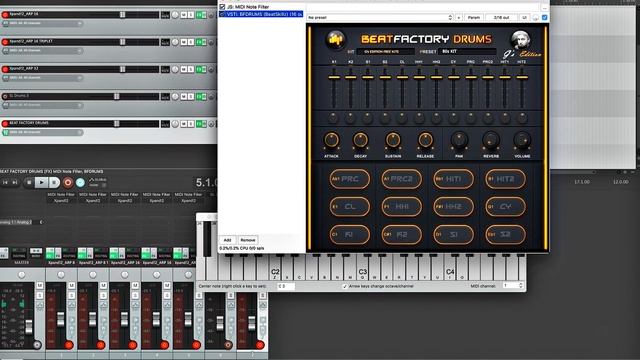This screenshot has width=640, height=360.
Task: Mute the BEAT FACTORY DRUMS track
Action: pos(184,124)
